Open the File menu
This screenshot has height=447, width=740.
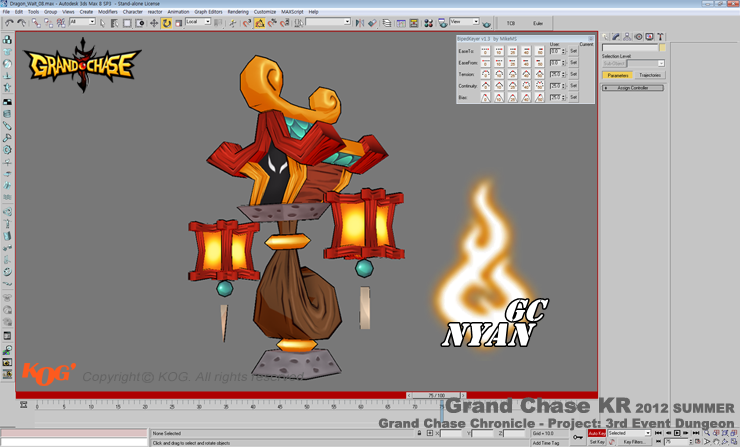[x=6, y=12]
